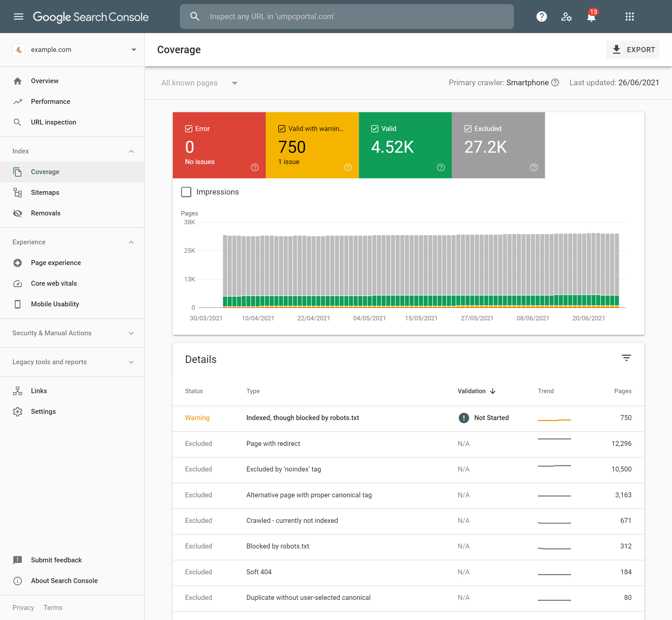Open the hamburger navigation menu

coord(18,17)
